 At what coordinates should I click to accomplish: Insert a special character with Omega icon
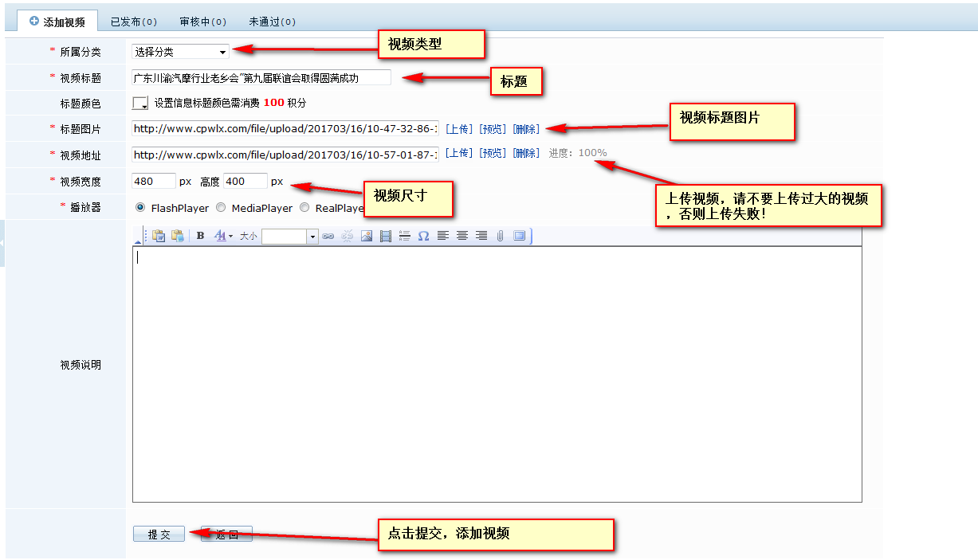click(x=423, y=236)
